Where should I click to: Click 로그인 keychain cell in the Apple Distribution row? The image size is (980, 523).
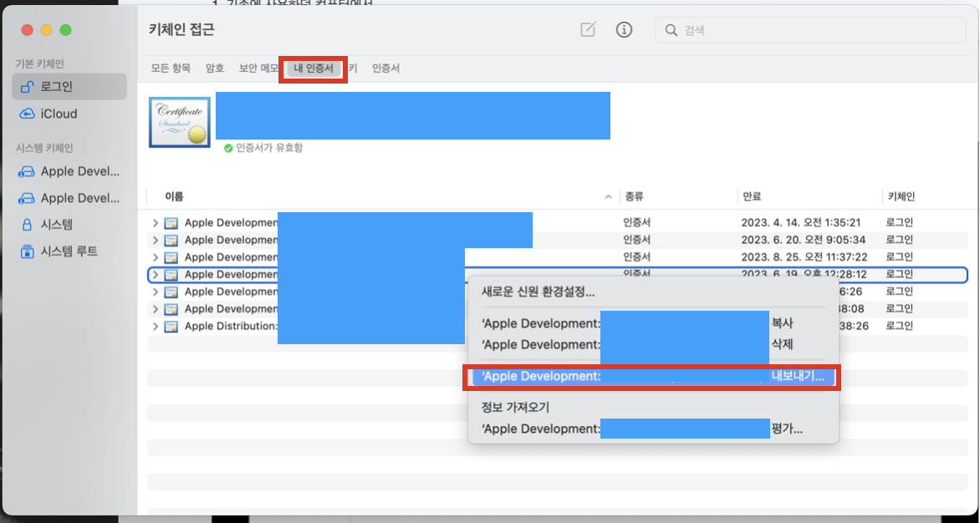click(x=900, y=327)
